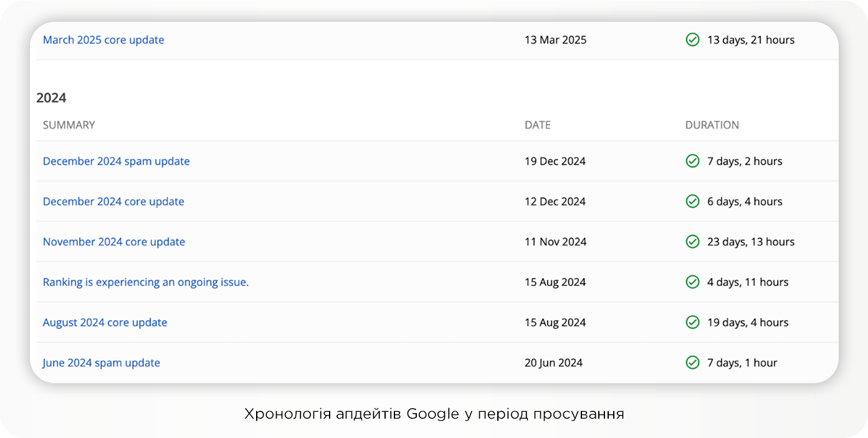868x438 pixels.
Task: Click the green checkmark beside 4 days, 11 hours
Action: (692, 282)
